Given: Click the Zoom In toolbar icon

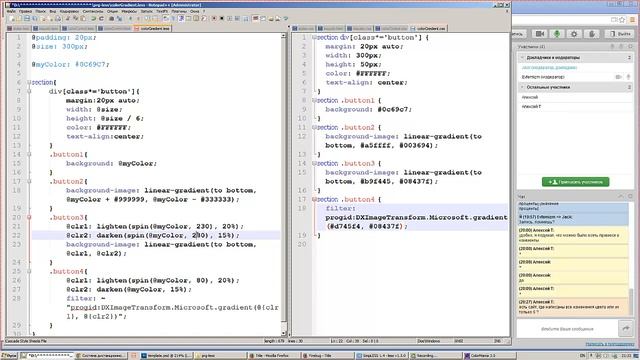Looking at the screenshot, I should click(x=131, y=18).
